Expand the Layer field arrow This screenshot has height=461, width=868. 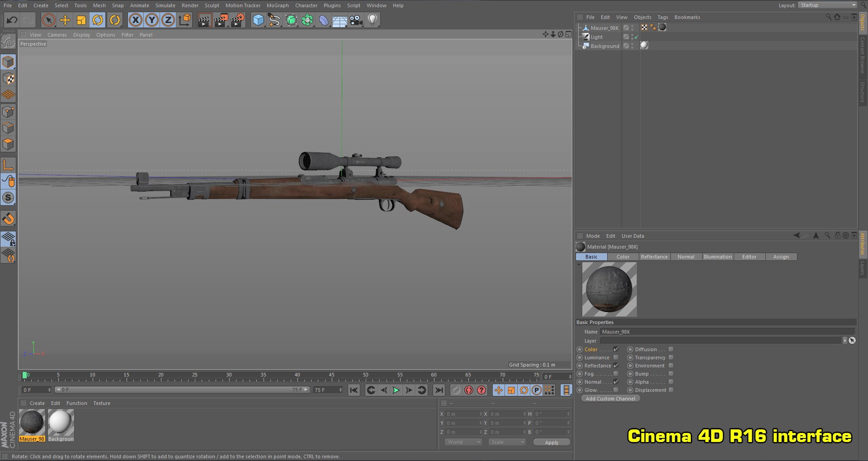point(844,340)
